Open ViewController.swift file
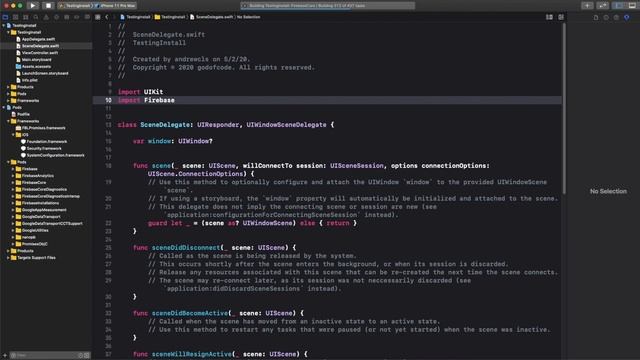 click(x=40, y=53)
